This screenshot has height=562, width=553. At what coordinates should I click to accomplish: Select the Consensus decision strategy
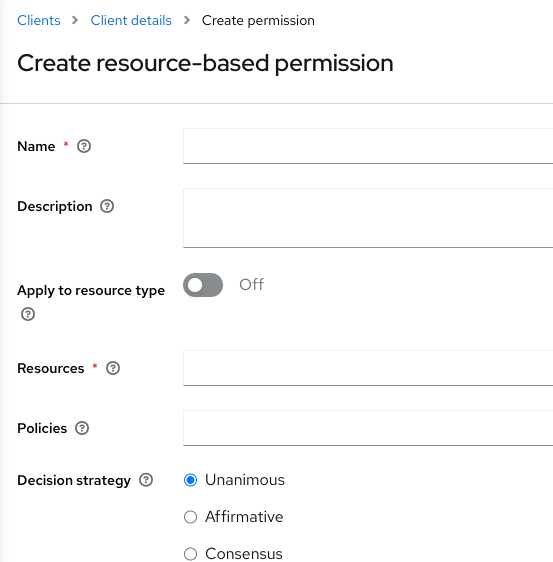[x=190, y=554]
